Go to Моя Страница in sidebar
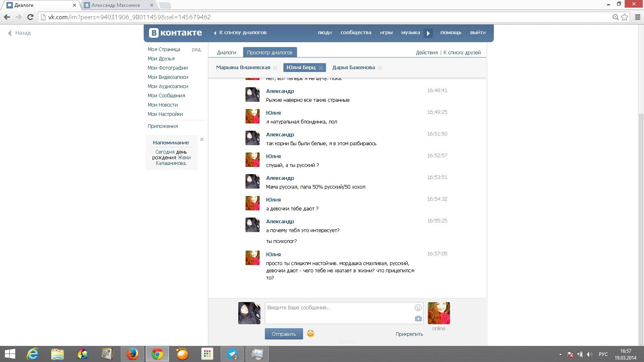The height and width of the screenshot is (362, 644). [x=164, y=49]
